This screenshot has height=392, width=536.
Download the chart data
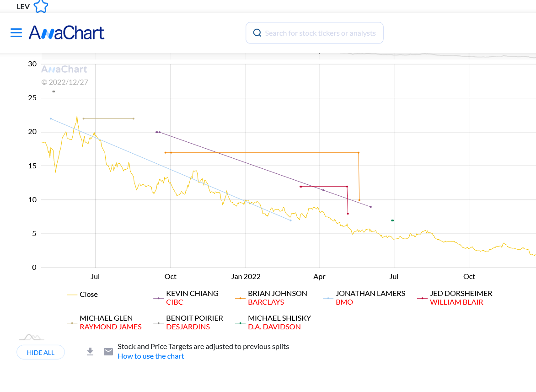[90, 352]
